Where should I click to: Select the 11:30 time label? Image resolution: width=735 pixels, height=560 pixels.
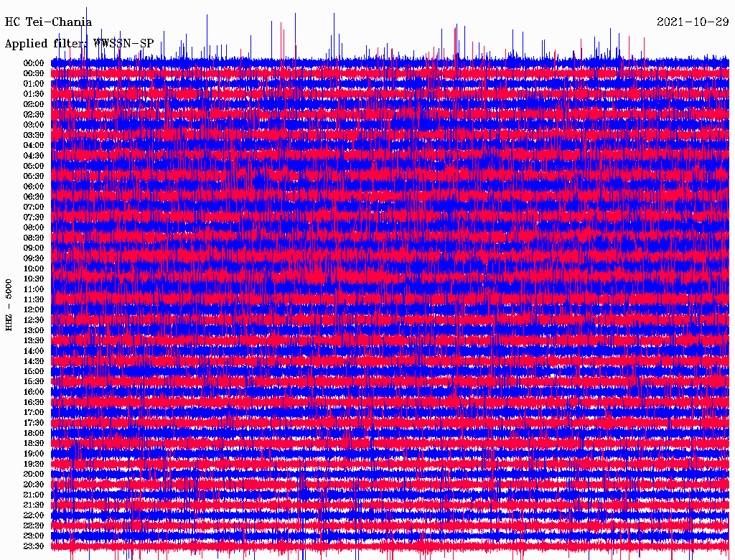[34, 299]
